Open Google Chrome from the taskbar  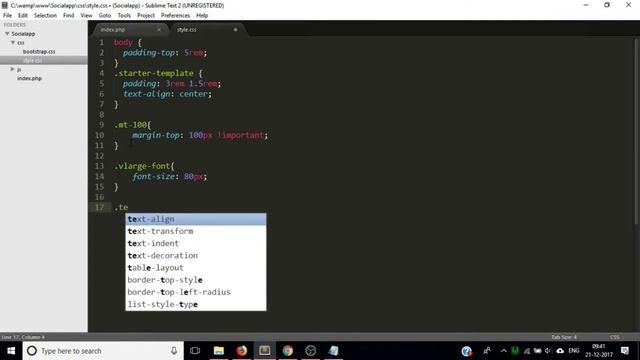(x=287, y=351)
